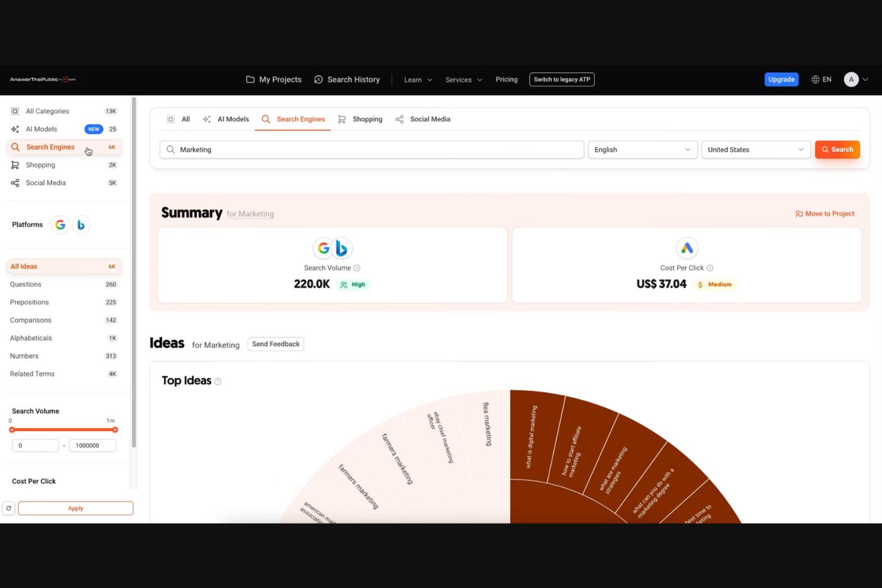The height and width of the screenshot is (588, 882).
Task: Click the sidebar vertical scrollbar
Action: tap(134, 272)
